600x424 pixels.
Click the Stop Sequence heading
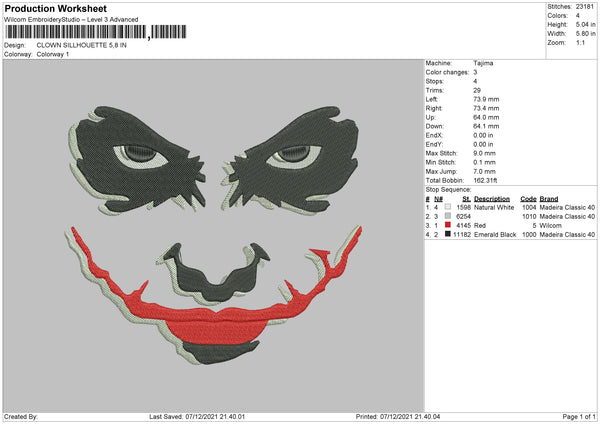(x=448, y=190)
